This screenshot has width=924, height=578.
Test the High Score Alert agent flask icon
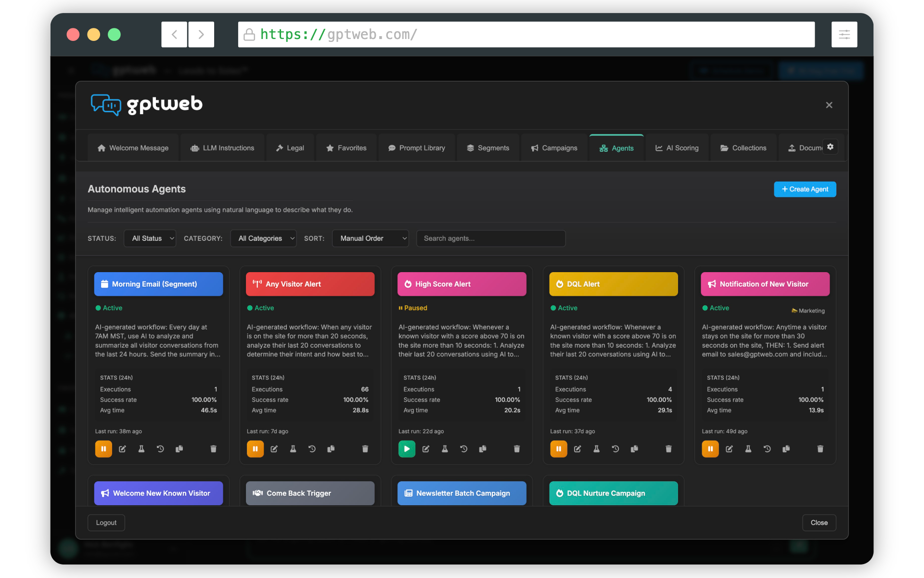point(445,449)
